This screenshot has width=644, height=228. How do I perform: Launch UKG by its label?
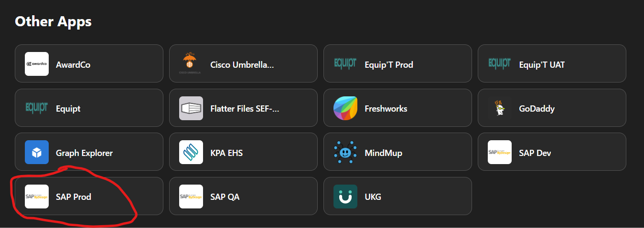(x=373, y=197)
